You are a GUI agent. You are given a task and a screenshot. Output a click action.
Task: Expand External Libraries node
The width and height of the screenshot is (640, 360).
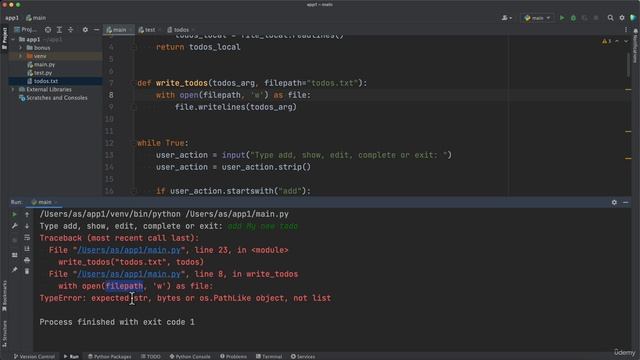click(x=13, y=89)
